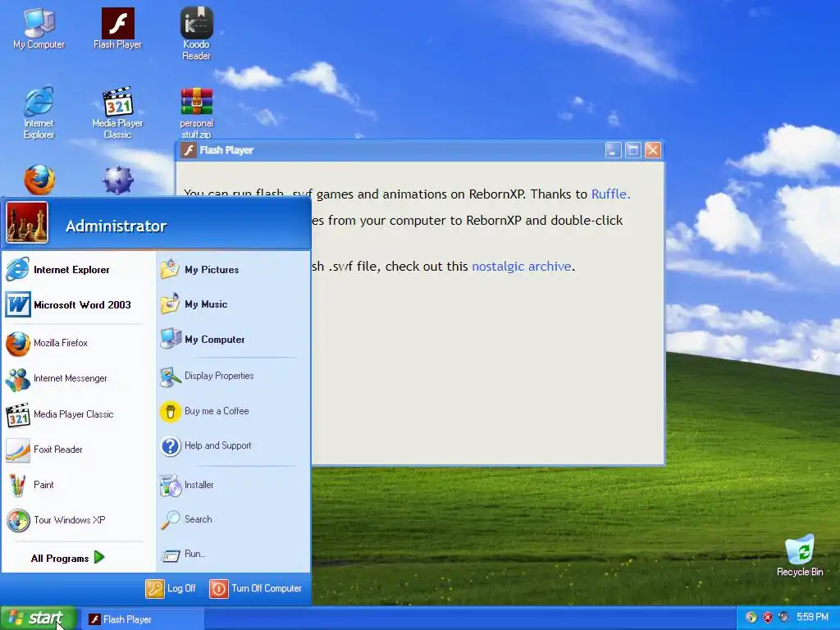Open Koodo Reader desktop icon
The width and height of the screenshot is (840, 630).
point(196,33)
